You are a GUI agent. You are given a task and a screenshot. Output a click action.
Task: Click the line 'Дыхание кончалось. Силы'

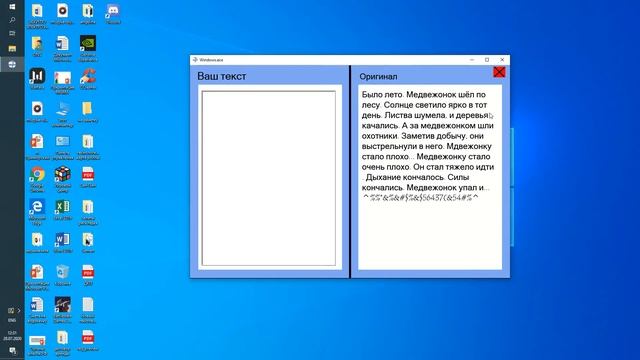point(417,177)
